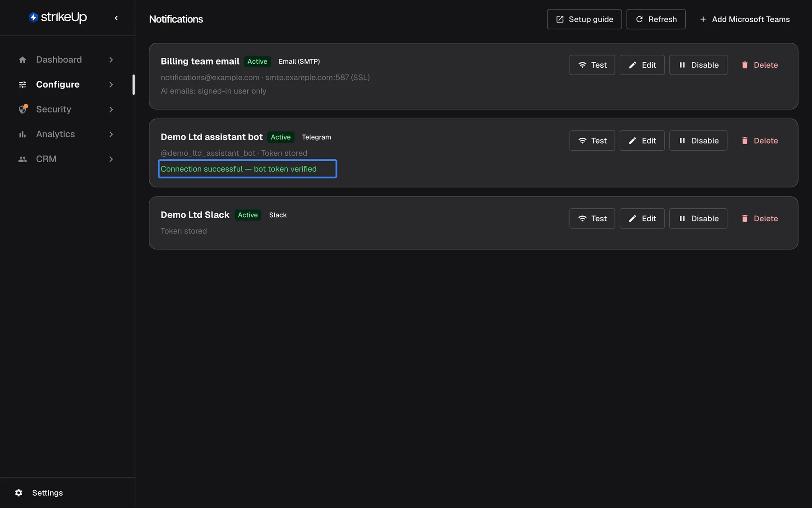Viewport: 812px width, 508px height.
Task: Edit the Demo Ltd assistant bot
Action: pos(642,140)
